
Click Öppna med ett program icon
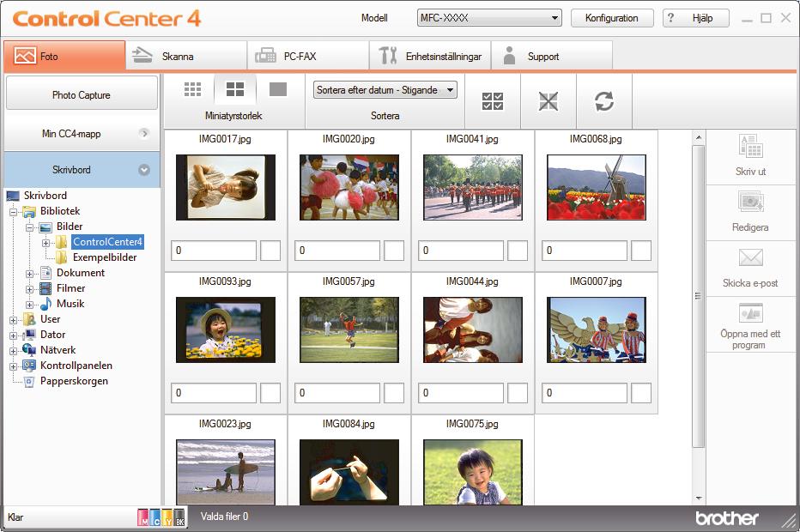tap(750, 312)
